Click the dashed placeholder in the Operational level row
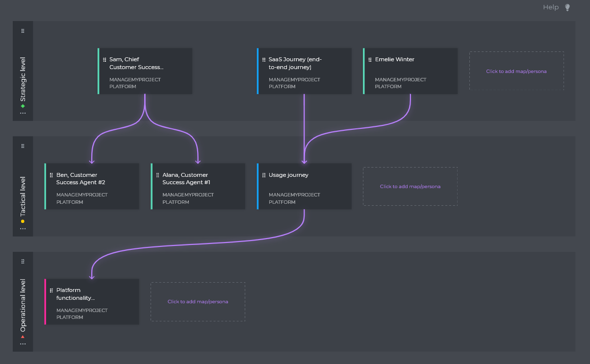This screenshot has height=364, width=590. [x=198, y=301]
